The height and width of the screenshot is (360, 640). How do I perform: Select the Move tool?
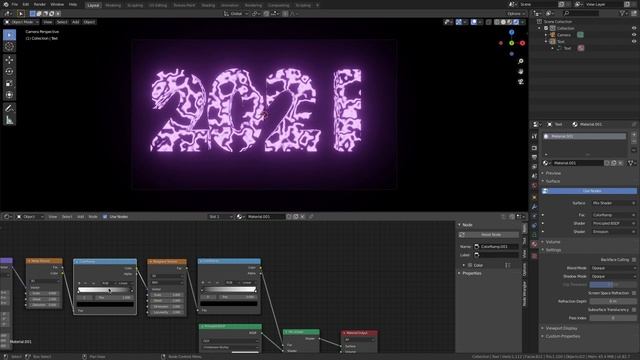point(9,60)
